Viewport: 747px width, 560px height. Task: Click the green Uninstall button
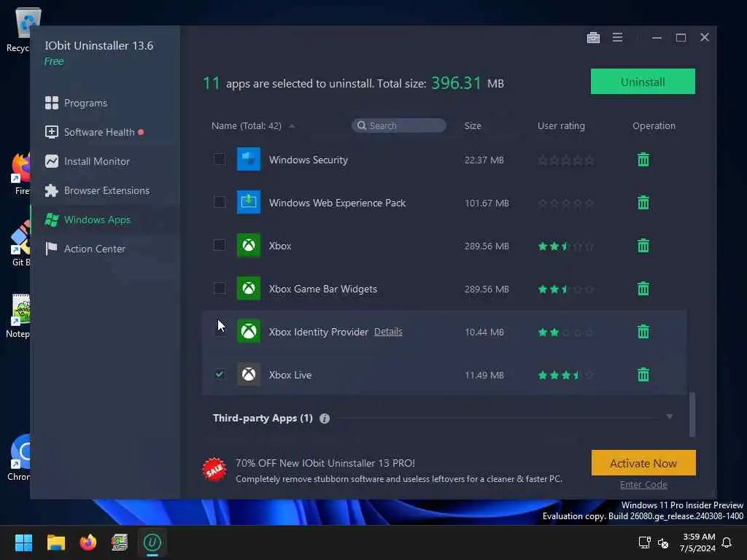point(643,82)
